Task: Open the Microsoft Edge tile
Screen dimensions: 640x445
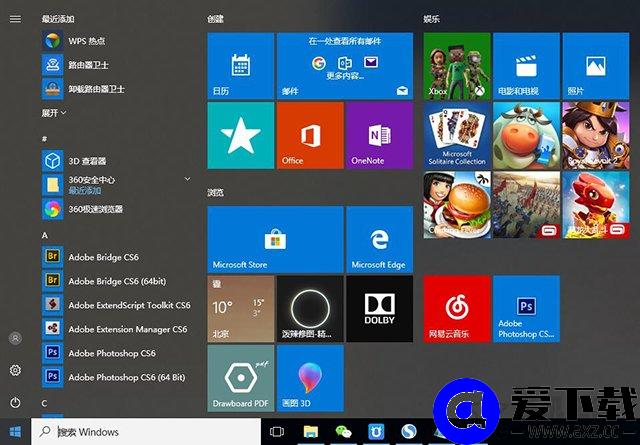Action: pyautogui.click(x=380, y=239)
